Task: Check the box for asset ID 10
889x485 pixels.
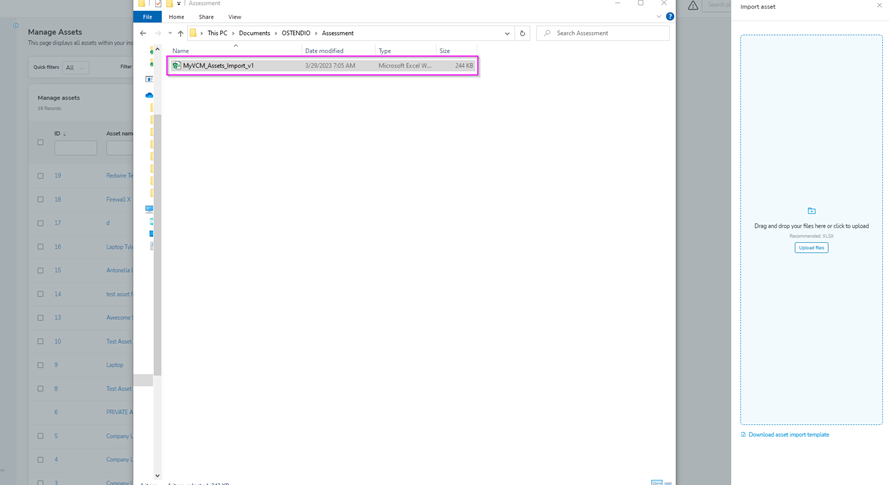Action: [40, 341]
